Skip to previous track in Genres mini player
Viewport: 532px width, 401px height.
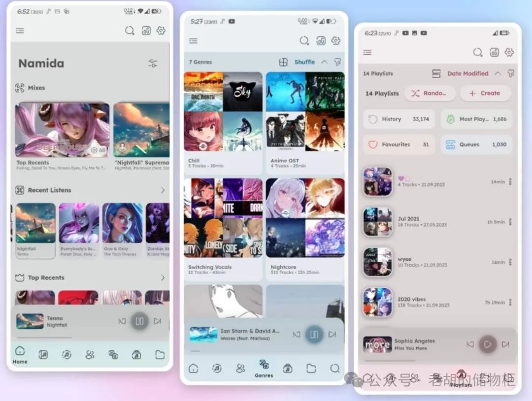pyautogui.click(x=297, y=334)
